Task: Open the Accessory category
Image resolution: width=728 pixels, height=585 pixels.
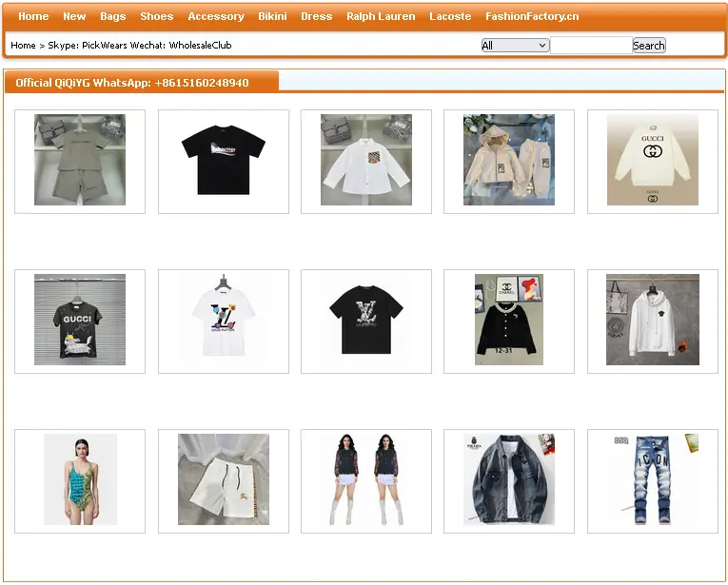Action: 216,16
